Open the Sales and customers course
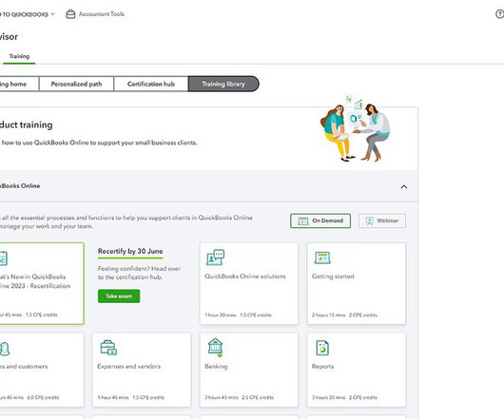 42,370
